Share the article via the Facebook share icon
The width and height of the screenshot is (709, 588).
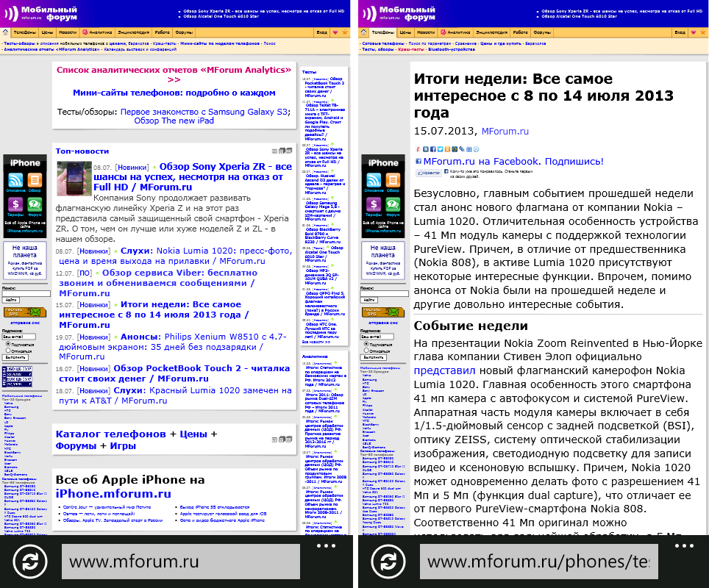(432, 149)
